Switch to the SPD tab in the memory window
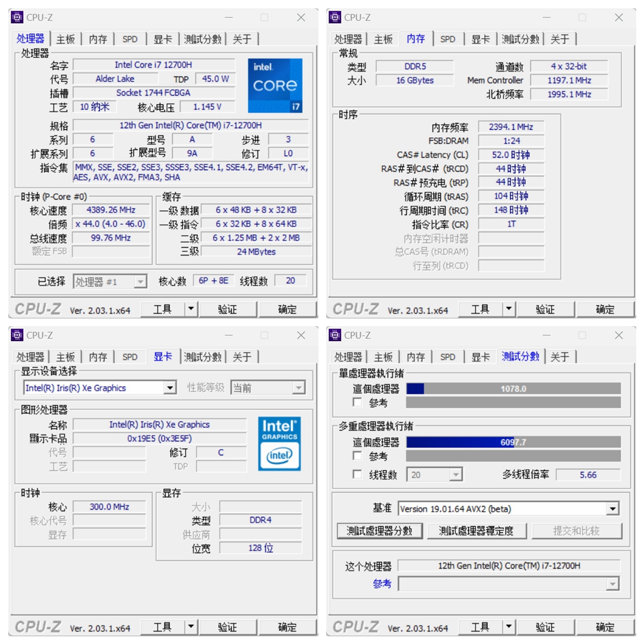 [x=448, y=39]
